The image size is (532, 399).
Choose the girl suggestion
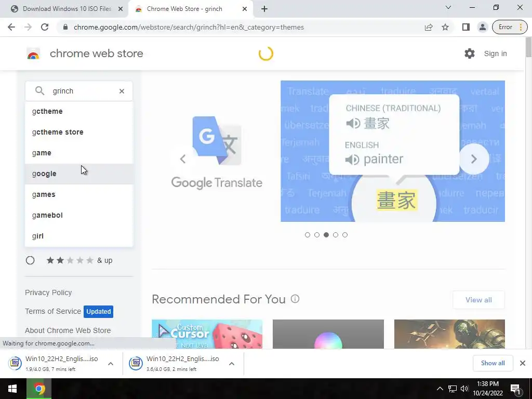(79, 236)
